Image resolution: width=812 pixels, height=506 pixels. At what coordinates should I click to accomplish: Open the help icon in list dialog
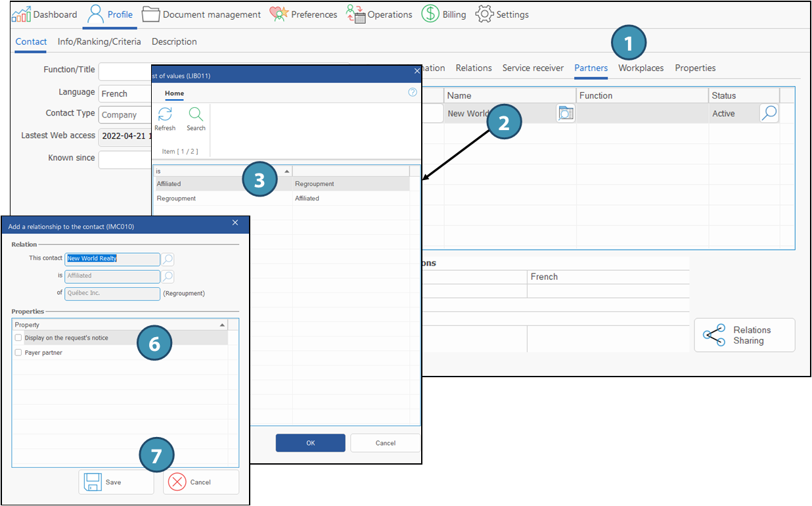coord(413,93)
